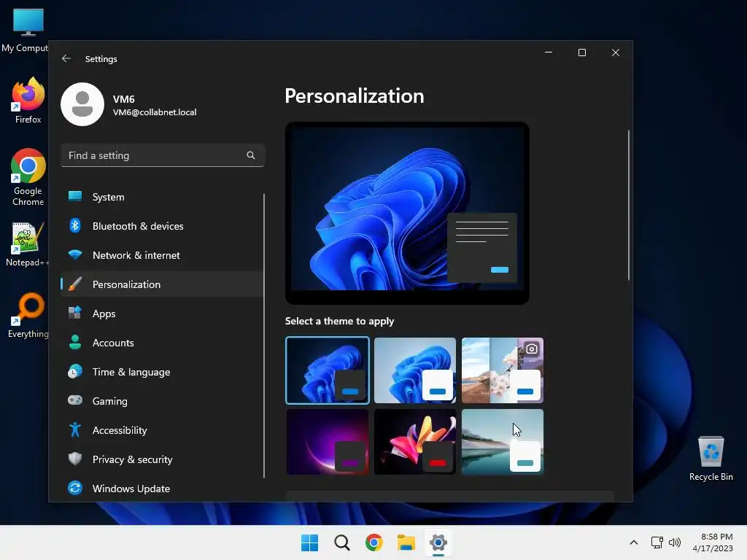The height and width of the screenshot is (560, 747).
Task: Open the Apps settings category
Action: click(x=162, y=314)
